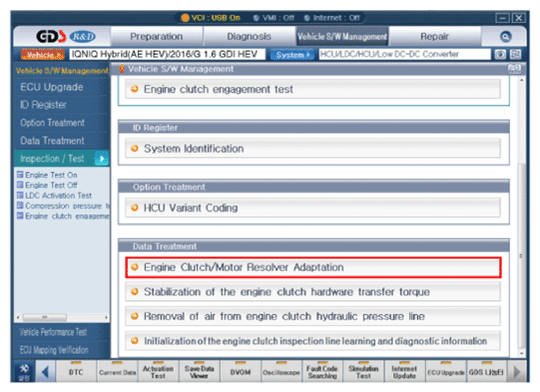Open DVOM tool
This screenshot has width=540, height=392.
point(240,372)
